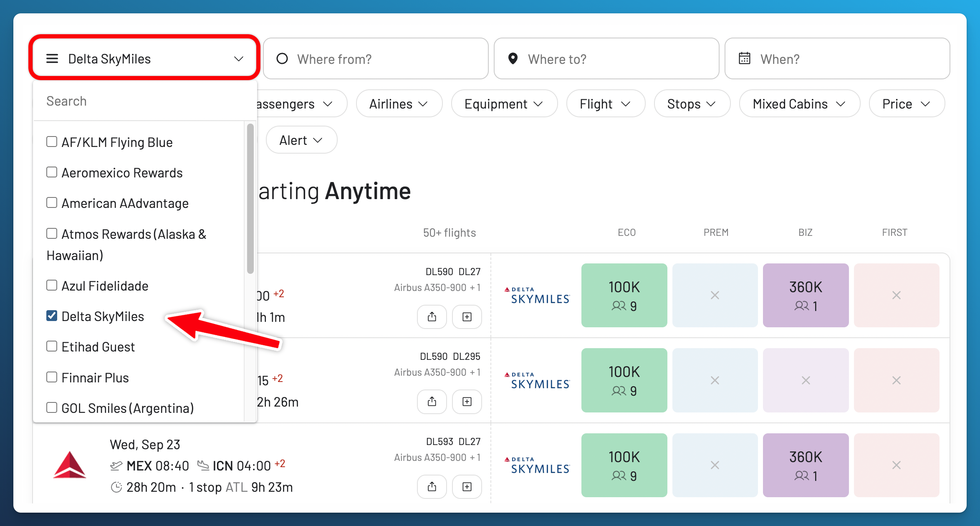Select 100K ECO fare for DL590 DL295
This screenshot has width=980, height=526.
click(x=624, y=380)
